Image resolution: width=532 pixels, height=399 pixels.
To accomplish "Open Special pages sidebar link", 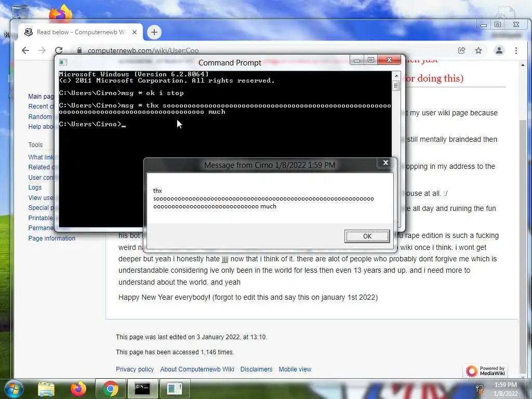I will [x=41, y=208].
